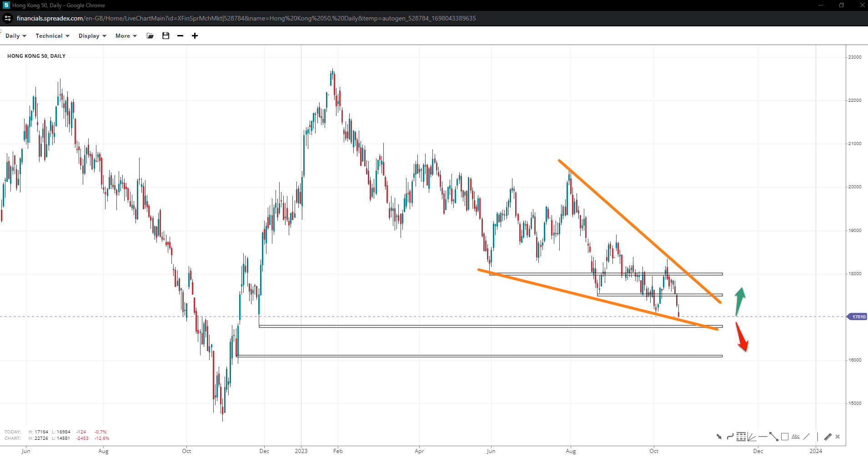The image size is (868, 458).
Task: Select the rectangle drawing tool
Action: click(x=784, y=437)
